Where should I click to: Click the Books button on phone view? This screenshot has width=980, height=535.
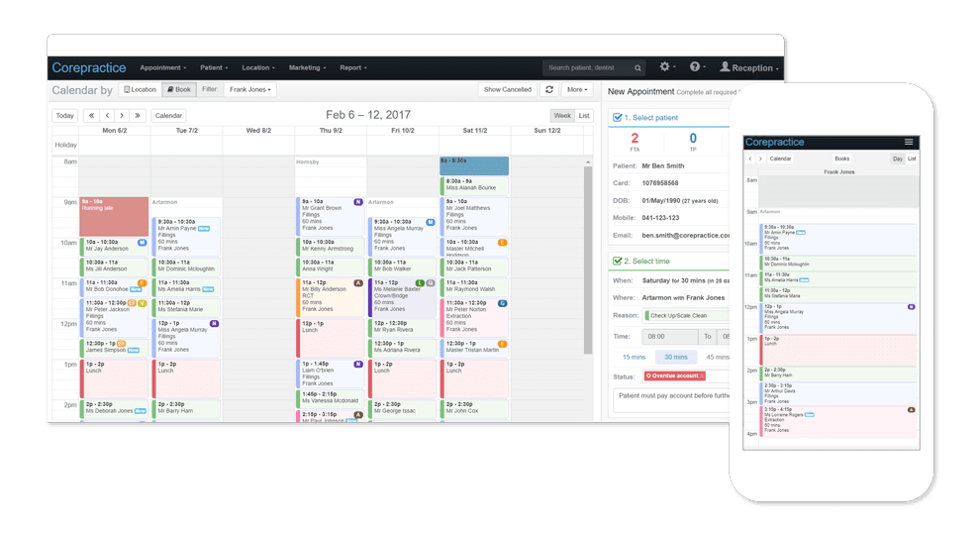click(x=841, y=159)
